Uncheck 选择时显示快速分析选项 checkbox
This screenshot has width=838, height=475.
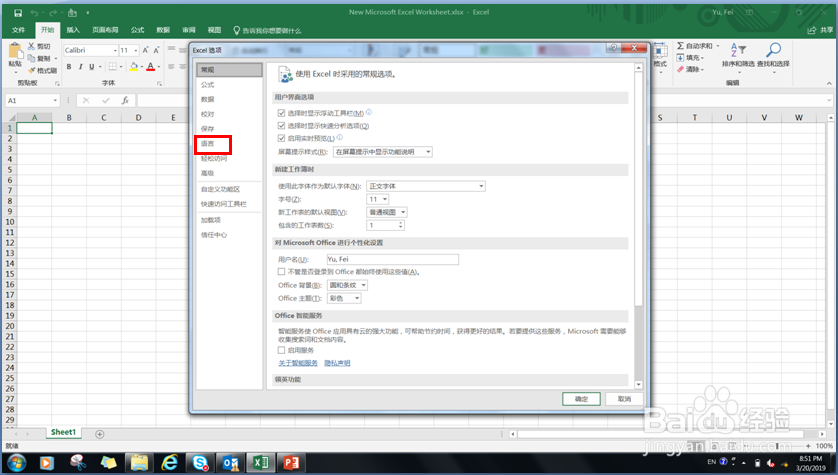click(281, 126)
